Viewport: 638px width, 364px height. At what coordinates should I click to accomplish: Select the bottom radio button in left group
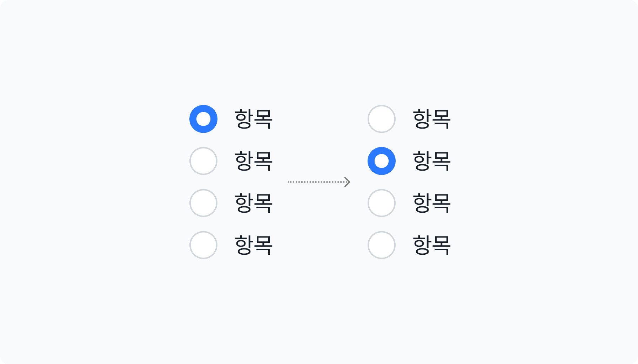(x=203, y=245)
